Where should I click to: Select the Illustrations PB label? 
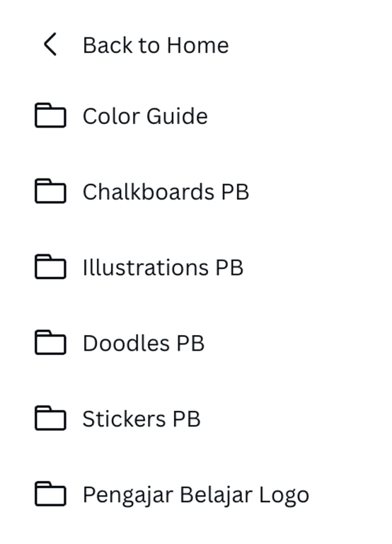point(163,267)
